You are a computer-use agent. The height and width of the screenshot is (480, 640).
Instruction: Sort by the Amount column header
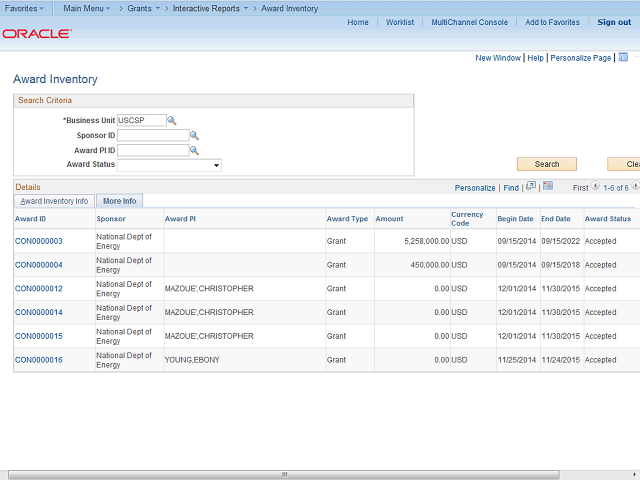pos(390,219)
